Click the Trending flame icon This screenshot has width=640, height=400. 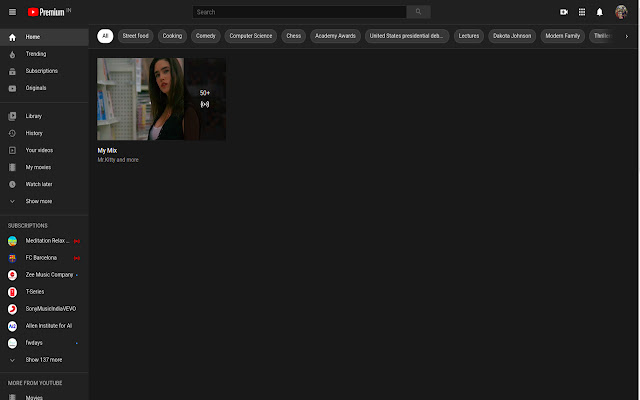coord(12,54)
